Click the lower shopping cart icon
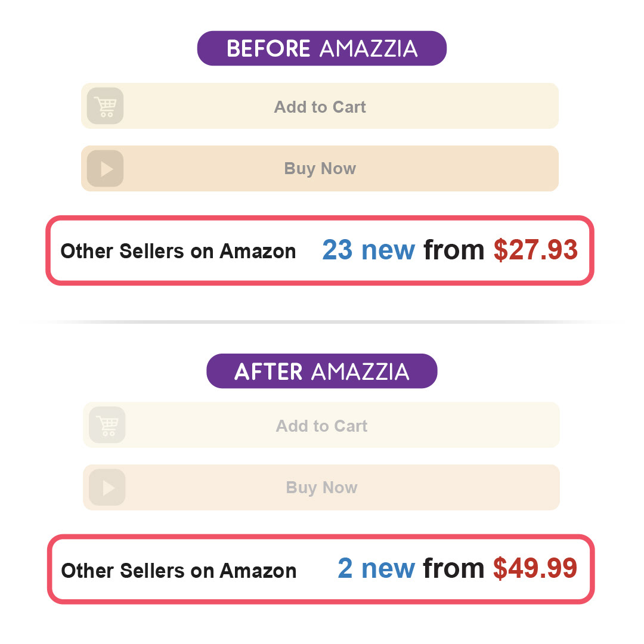The image size is (644, 644). click(x=107, y=425)
